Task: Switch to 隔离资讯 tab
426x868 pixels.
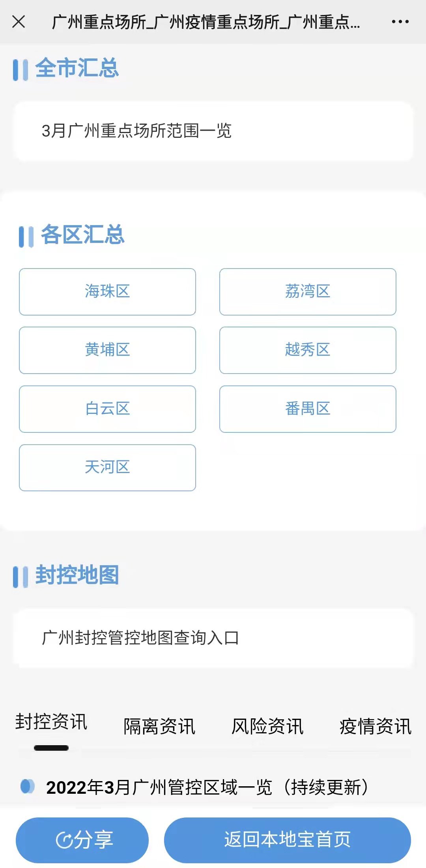Action: [x=159, y=727]
